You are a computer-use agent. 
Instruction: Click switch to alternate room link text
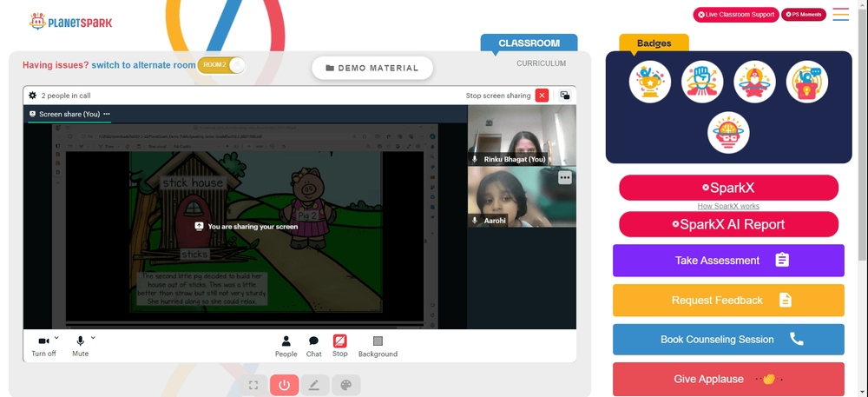pos(143,65)
